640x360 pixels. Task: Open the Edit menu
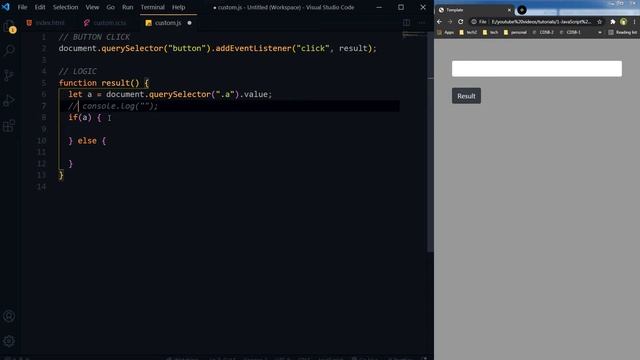coord(40,7)
